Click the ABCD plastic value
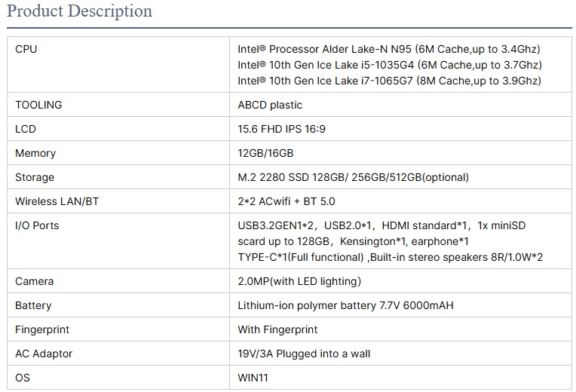Image resolution: width=576 pixels, height=392 pixels. point(270,105)
